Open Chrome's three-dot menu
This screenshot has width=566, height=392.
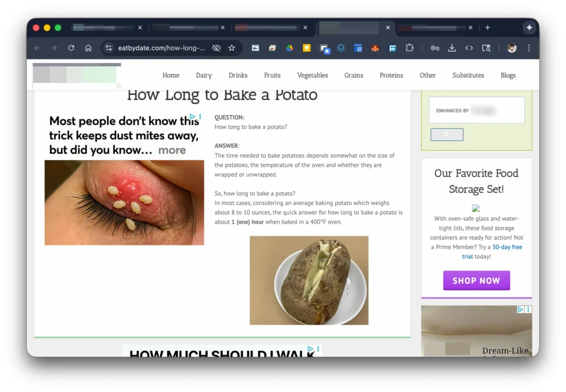pos(529,48)
